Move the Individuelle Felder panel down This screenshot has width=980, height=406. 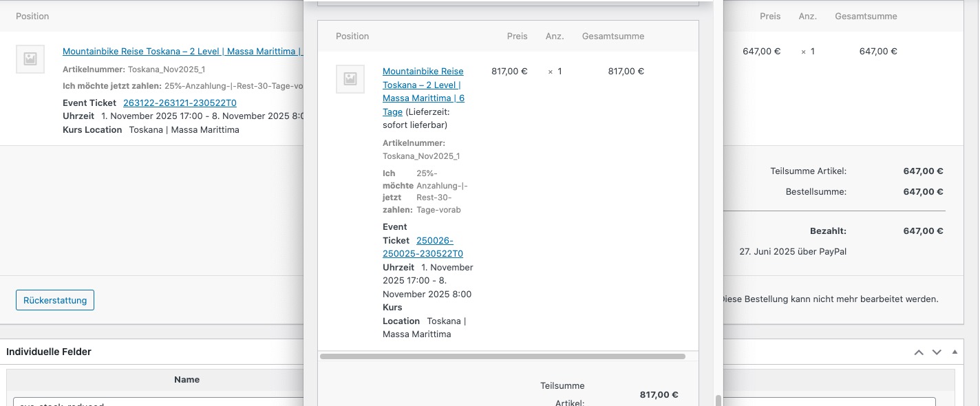point(937,352)
